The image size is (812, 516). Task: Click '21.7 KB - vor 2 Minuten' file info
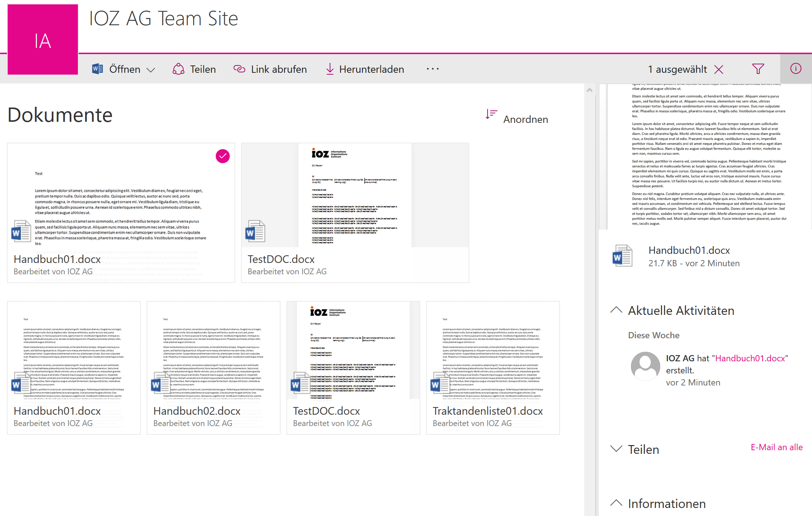click(694, 263)
